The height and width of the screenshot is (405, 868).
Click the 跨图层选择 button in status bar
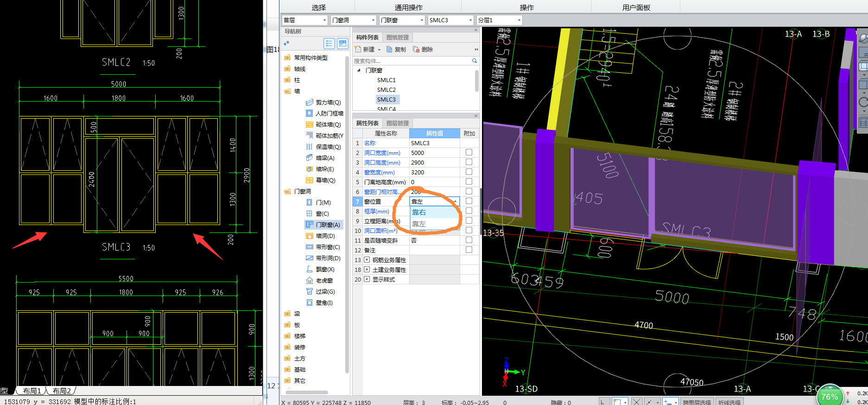tap(697, 402)
